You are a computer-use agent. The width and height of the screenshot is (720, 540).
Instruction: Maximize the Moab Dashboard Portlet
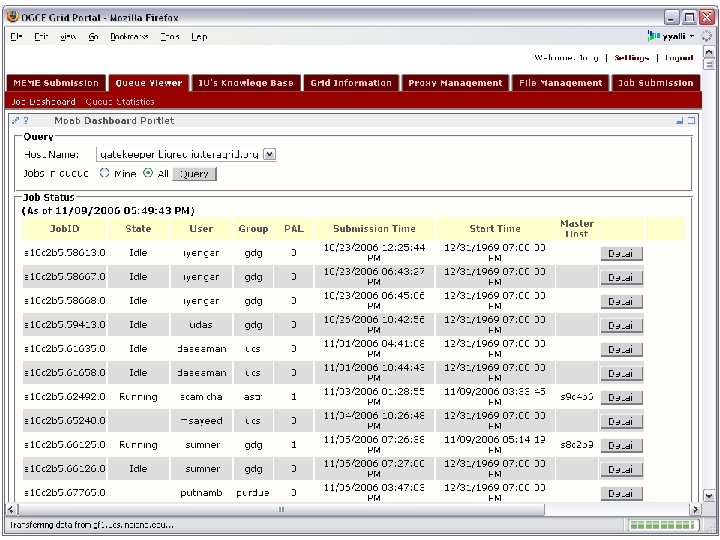pos(691,121)
